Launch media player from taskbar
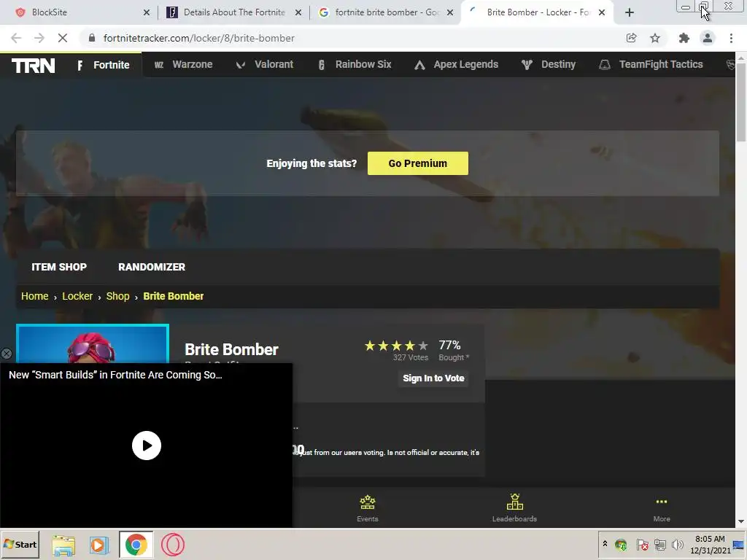This screenshot has width=747, height=560. pyautogui.click(x=99, y=545)
